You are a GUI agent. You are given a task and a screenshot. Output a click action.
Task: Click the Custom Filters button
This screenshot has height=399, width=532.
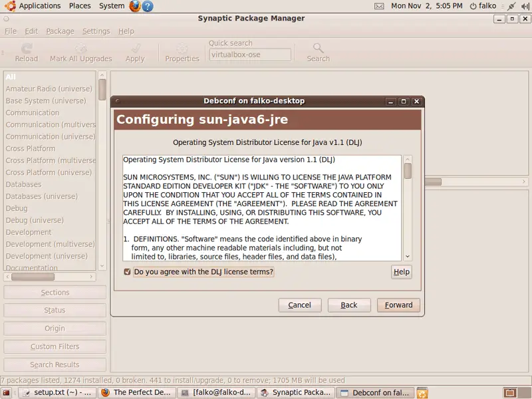coord(55,346)
